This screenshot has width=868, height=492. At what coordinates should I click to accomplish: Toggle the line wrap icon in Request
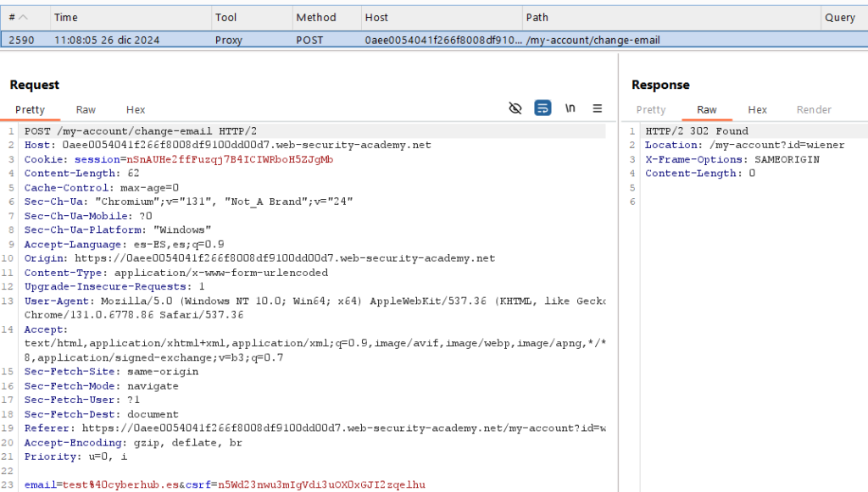point(542,108)
